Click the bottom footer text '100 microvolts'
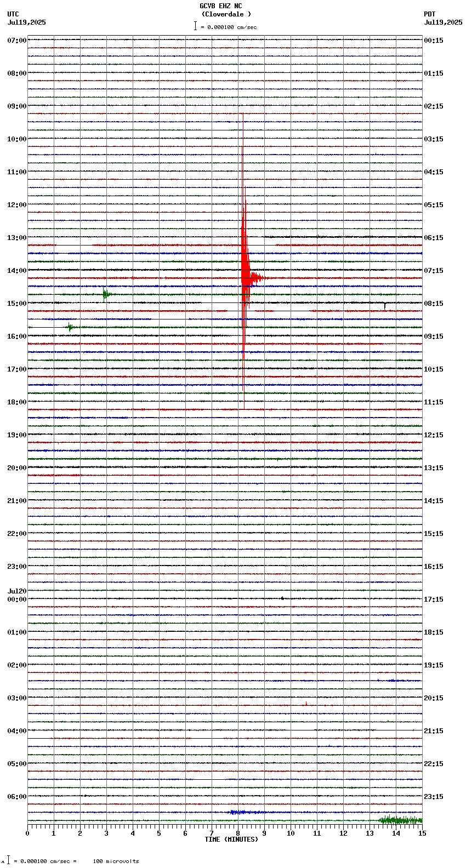Image resolution: width=466 pixels, height=868 pixels. pyautogui.click(x=116, y=861)
